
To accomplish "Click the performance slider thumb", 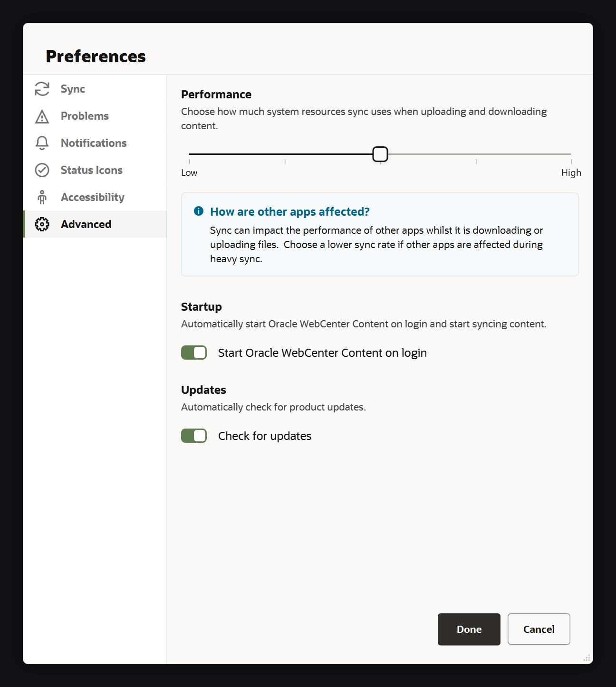I will coord(380,154).
